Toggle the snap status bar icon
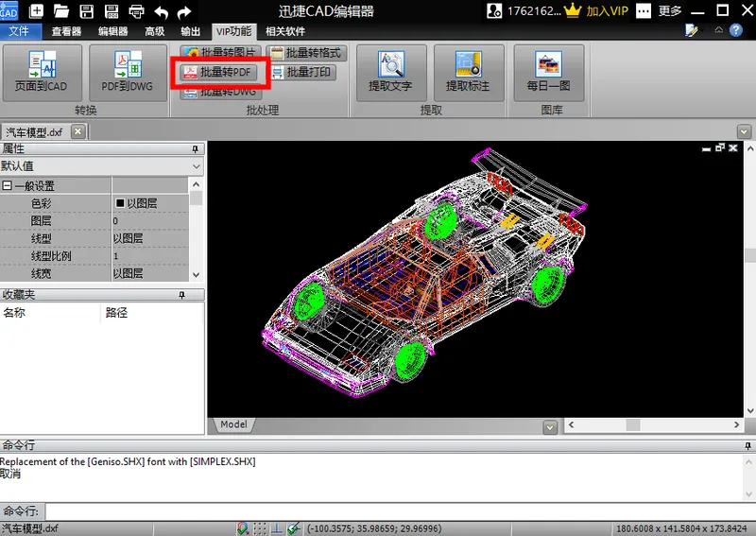The height and width of the screenshot is (536, 756). coord(243,528)
